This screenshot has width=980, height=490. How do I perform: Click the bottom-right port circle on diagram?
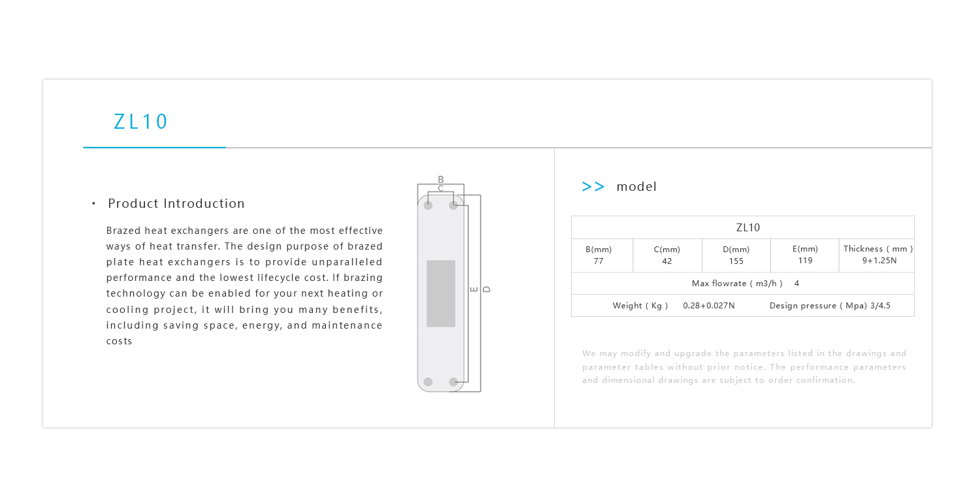pos(453,382)
